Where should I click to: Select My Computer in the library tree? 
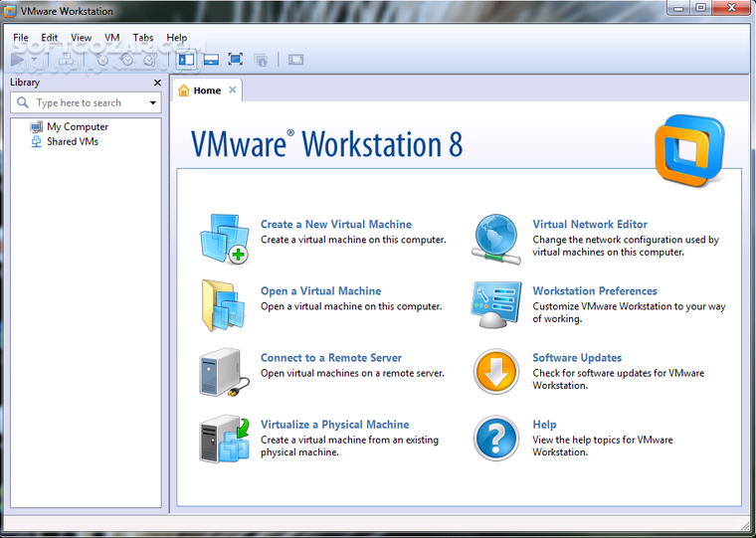tap(78, 126)
